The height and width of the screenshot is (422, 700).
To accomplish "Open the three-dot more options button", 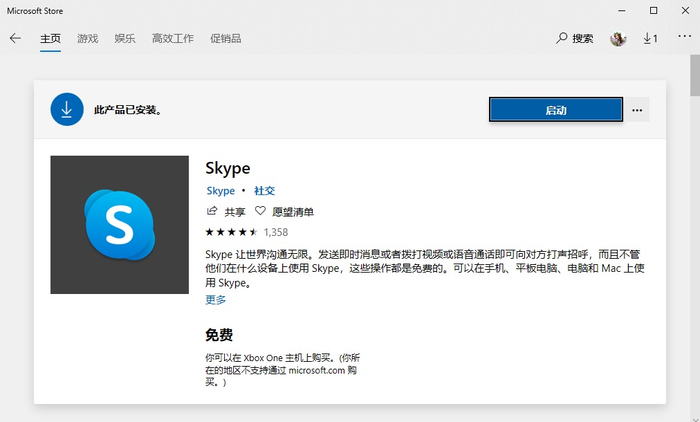I will click(x=637, y=110).
